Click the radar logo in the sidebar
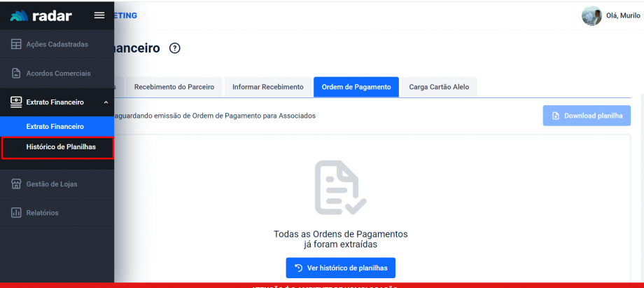The height and width of the screenshot is (288, 644). [x=41, y=15]
